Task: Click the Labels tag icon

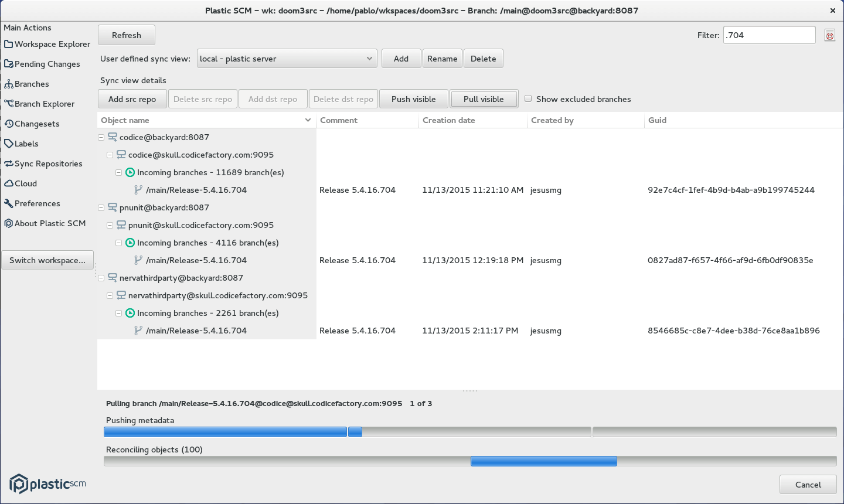Action: point(8,144)
